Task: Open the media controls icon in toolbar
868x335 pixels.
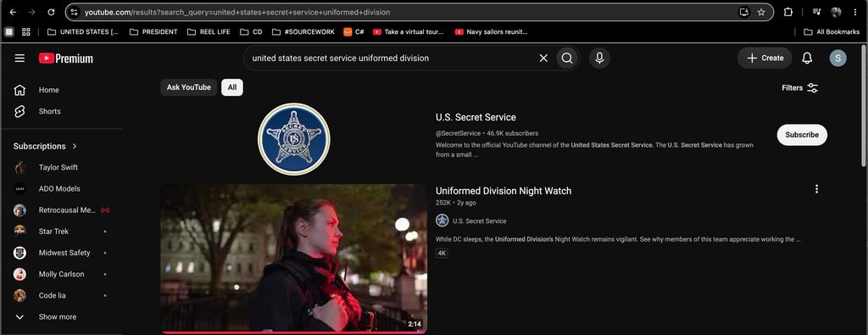Action: pos(816,12)
